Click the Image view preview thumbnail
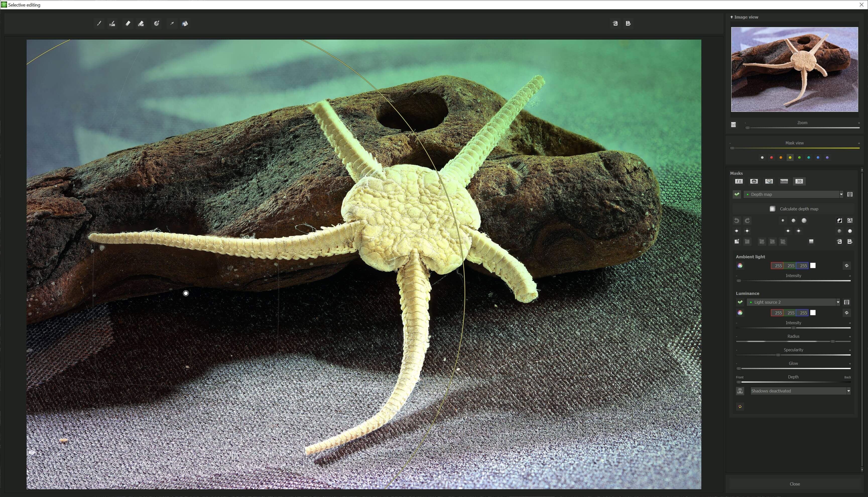868x497 pixels. coord(794,70)
